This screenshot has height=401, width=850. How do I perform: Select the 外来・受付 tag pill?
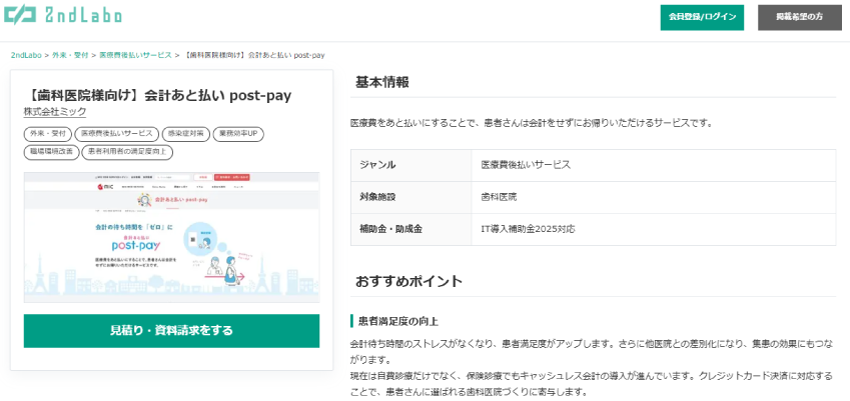point(46,134)
